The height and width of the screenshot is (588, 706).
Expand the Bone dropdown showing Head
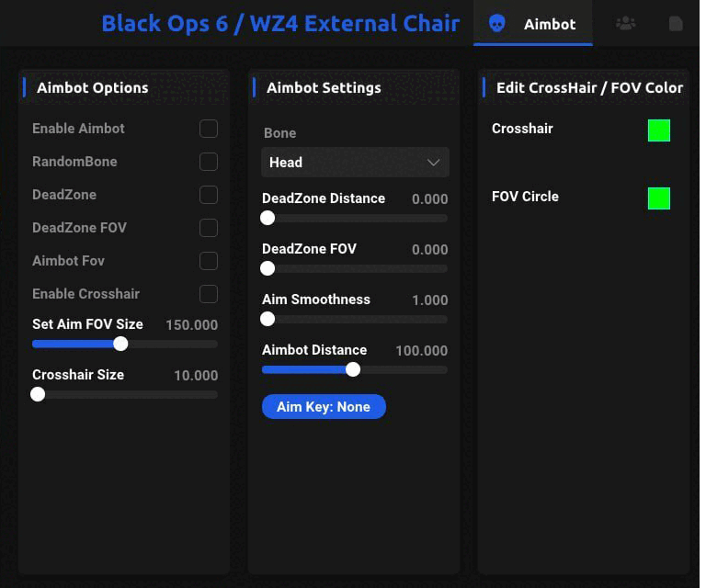355,162
